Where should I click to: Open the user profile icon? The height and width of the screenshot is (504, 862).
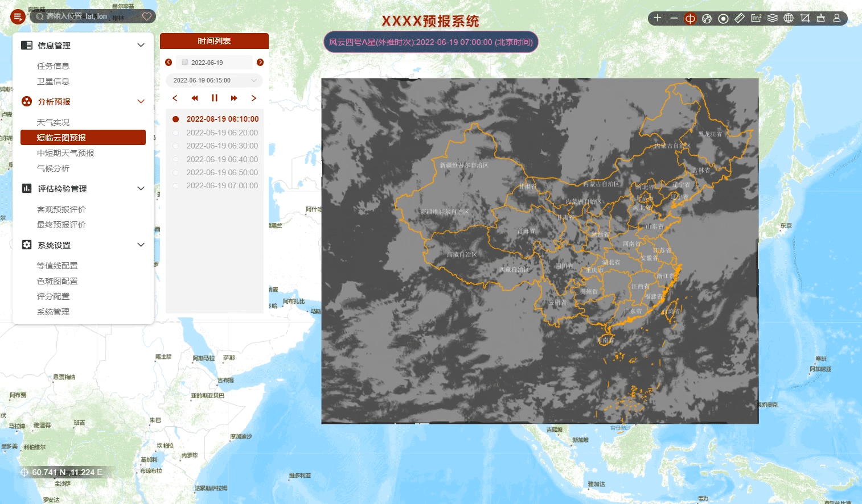837,18
